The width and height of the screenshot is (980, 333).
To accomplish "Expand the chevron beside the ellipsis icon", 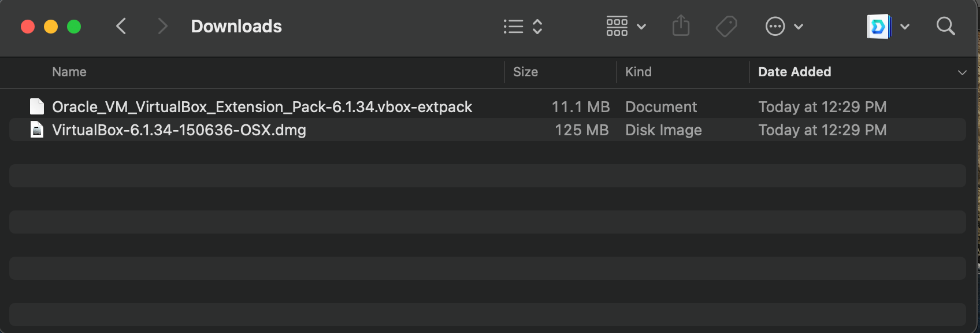I will (799, 27).
